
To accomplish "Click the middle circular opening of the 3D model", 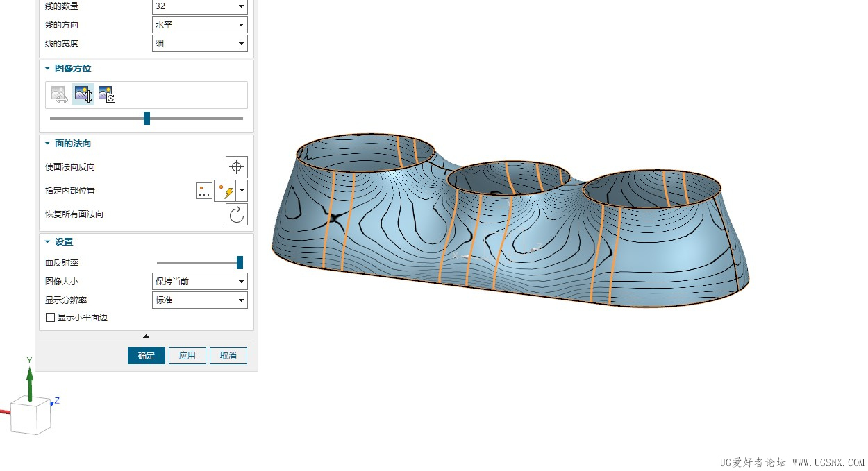I will click(509, 177).
